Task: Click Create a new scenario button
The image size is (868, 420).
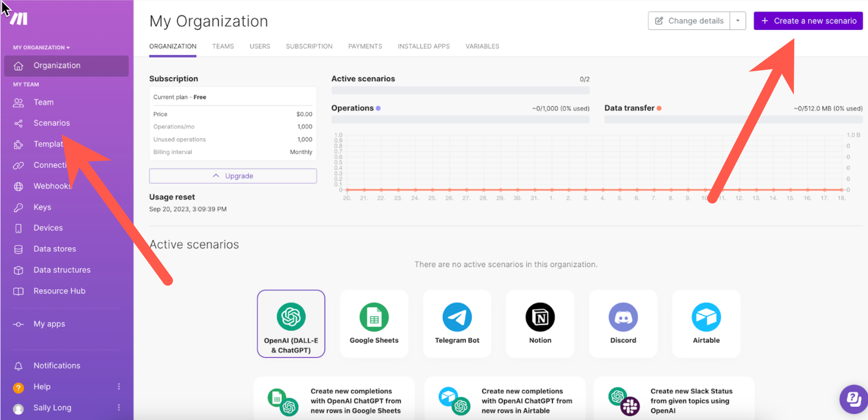Action: tap(808, 21)
